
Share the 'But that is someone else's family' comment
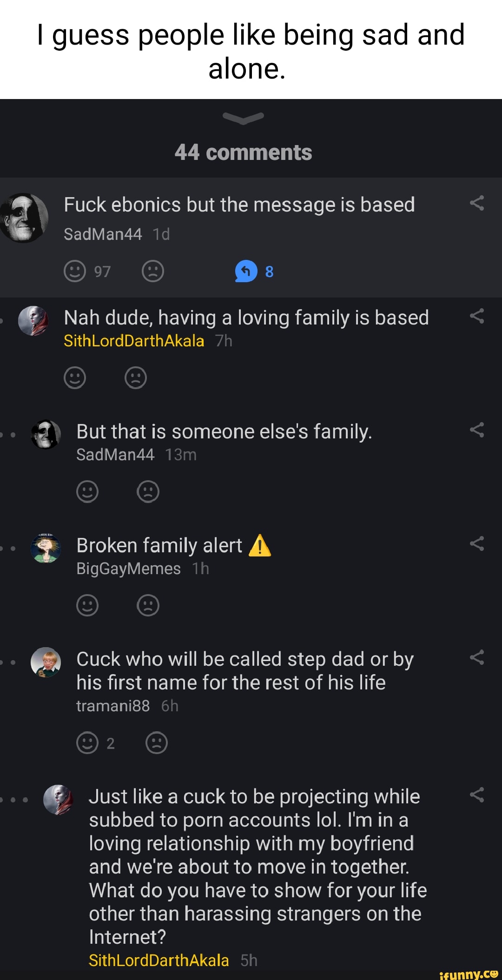click(x=477, y=430)
